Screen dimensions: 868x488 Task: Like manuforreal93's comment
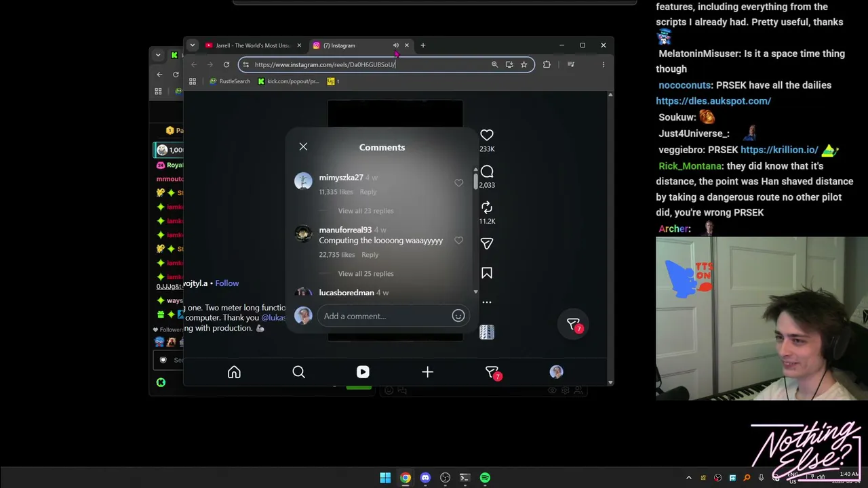[x=459, y=241]
